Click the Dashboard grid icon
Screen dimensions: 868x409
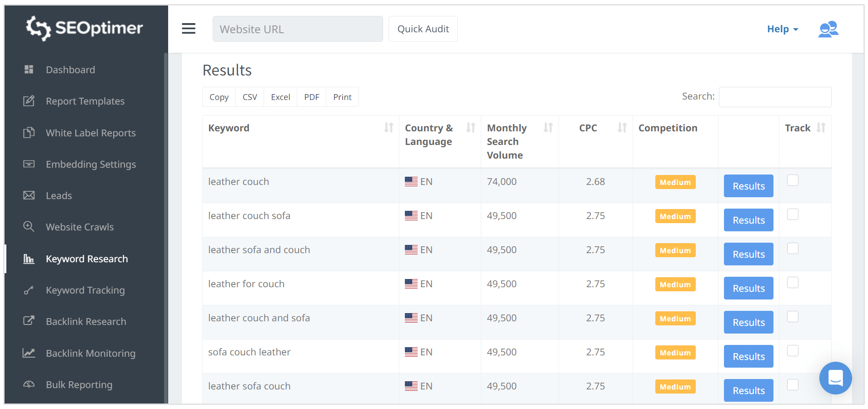29,70
